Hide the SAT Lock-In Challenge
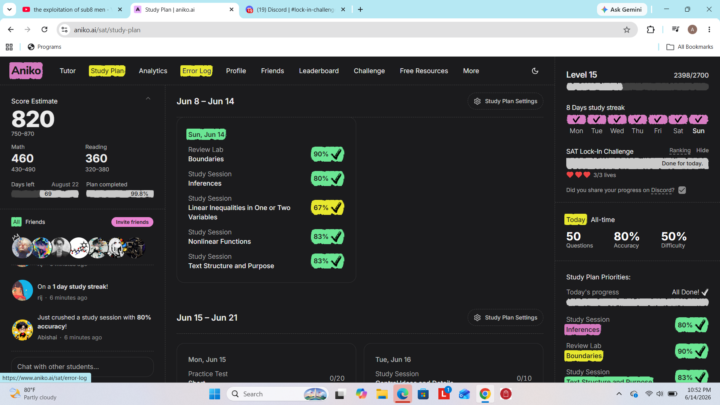The width and height of the screenshot is (720, 405). 702,151
